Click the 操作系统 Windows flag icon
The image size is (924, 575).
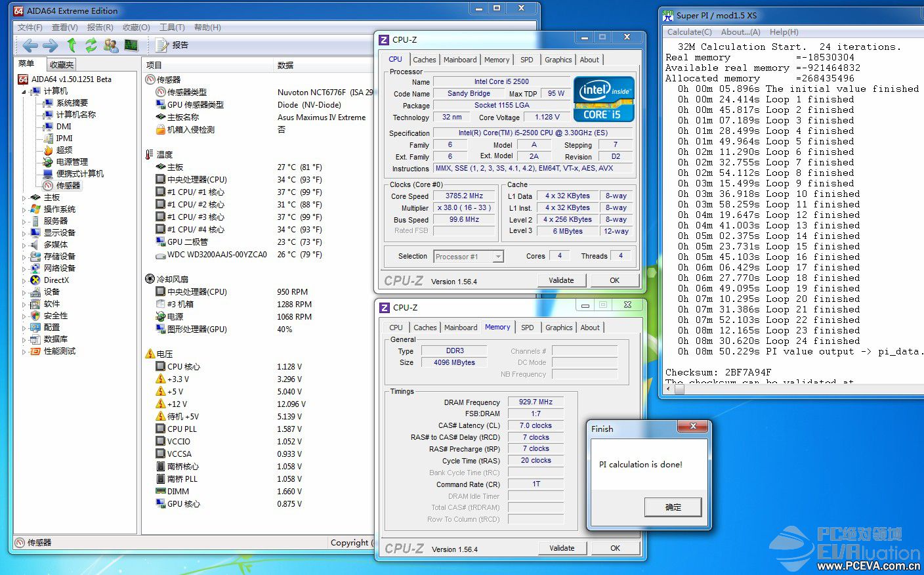35,209
